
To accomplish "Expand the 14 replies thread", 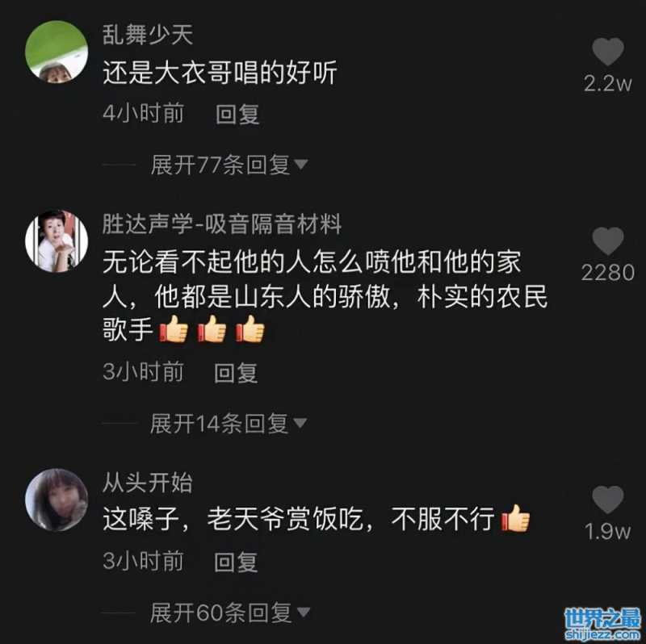I will [x=229, y=424].
